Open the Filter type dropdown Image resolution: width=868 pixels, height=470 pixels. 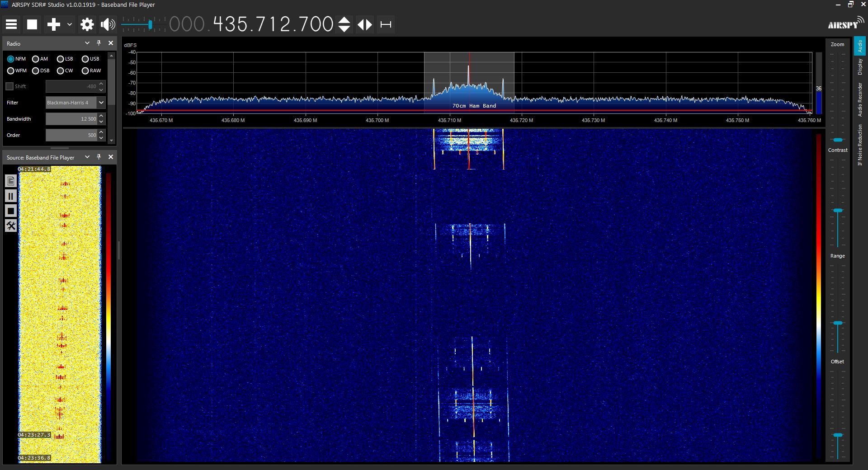101,103
